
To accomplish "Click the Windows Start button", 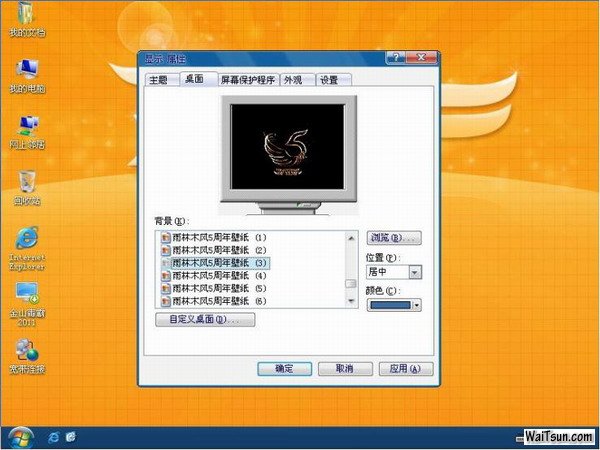I will coord(20,438).
